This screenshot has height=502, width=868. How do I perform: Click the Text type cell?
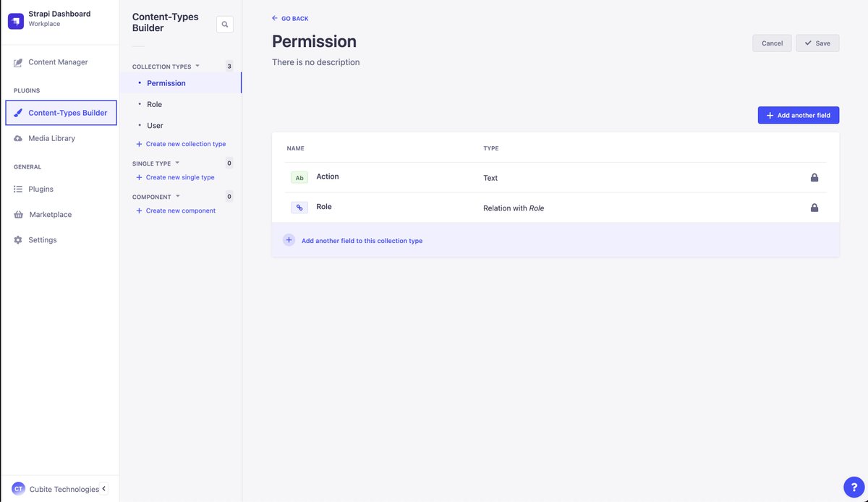[x=490, y=178]
